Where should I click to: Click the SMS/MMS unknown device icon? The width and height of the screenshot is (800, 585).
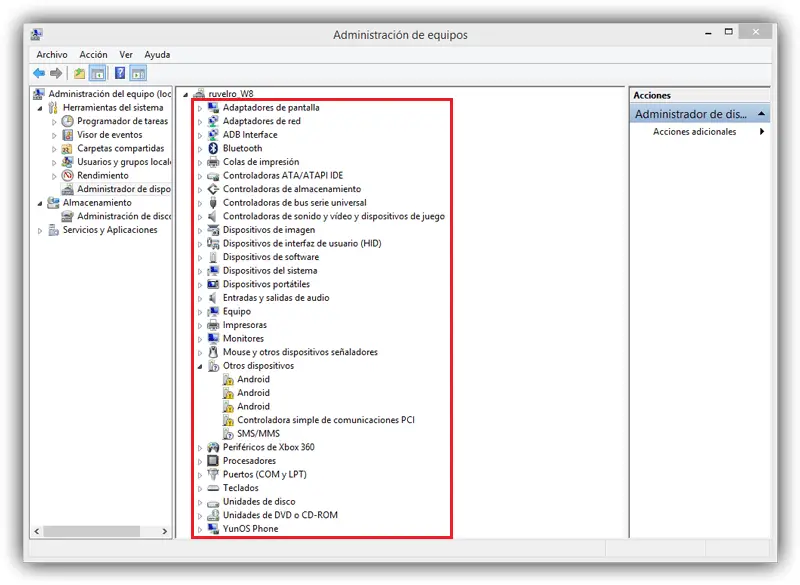click(x=228, y=434)
